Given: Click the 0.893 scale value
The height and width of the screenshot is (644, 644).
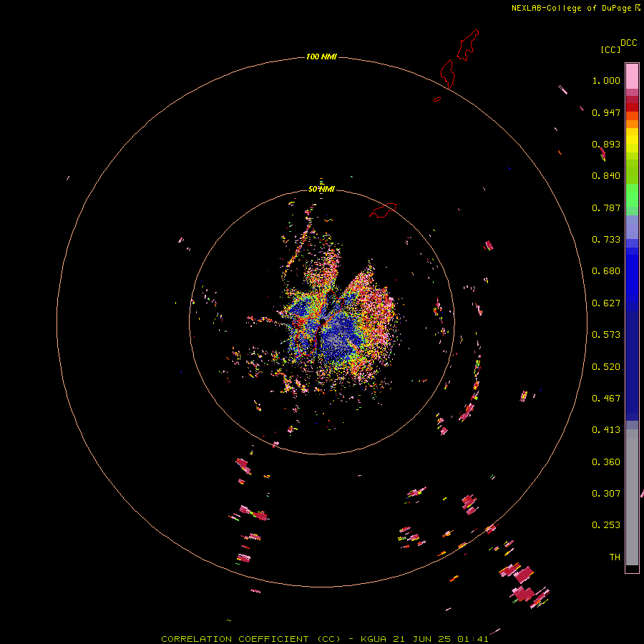Looking at the screenshot, I should click(x=606, y=144).
